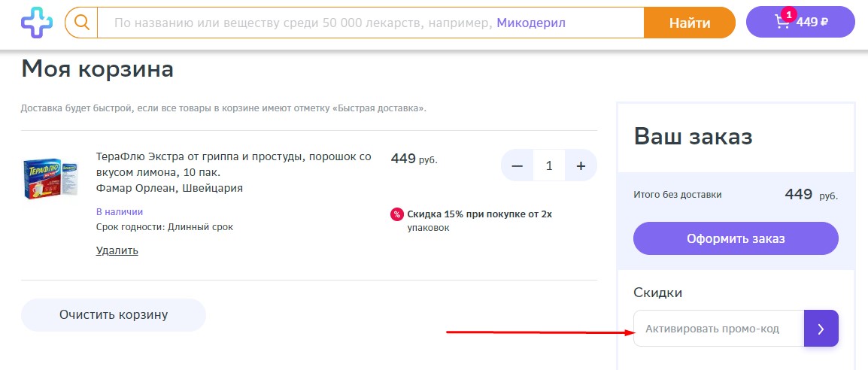This screenshot has height=370, width=868.
Task: Focus the medicine search input field
Action: coord(370,23)
